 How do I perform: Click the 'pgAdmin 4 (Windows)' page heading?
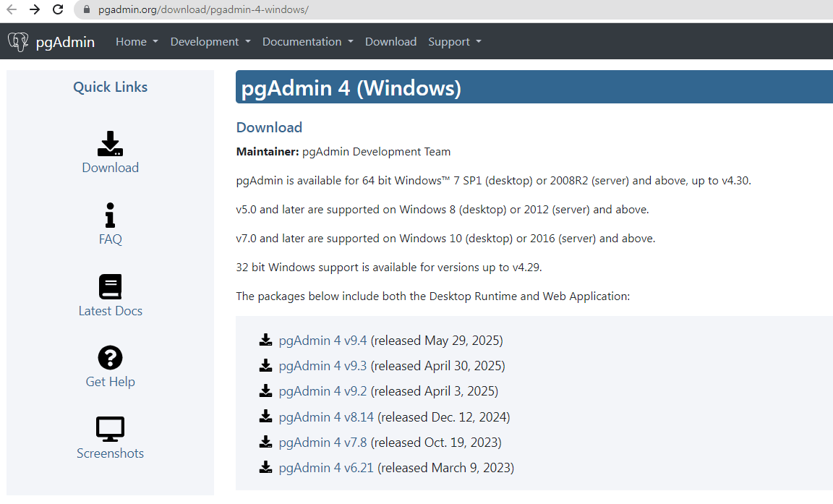click(x=351, y=87)
